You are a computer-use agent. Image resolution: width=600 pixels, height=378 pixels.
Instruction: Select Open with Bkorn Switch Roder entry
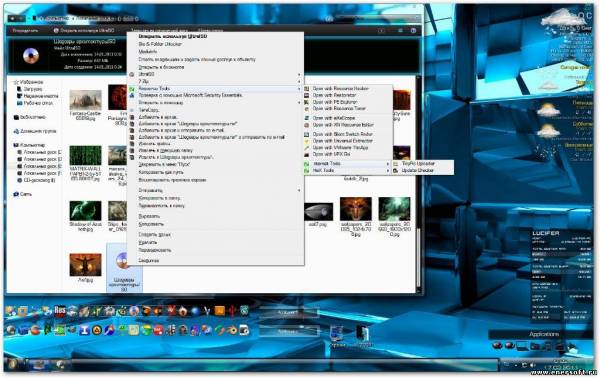point(343,134)
